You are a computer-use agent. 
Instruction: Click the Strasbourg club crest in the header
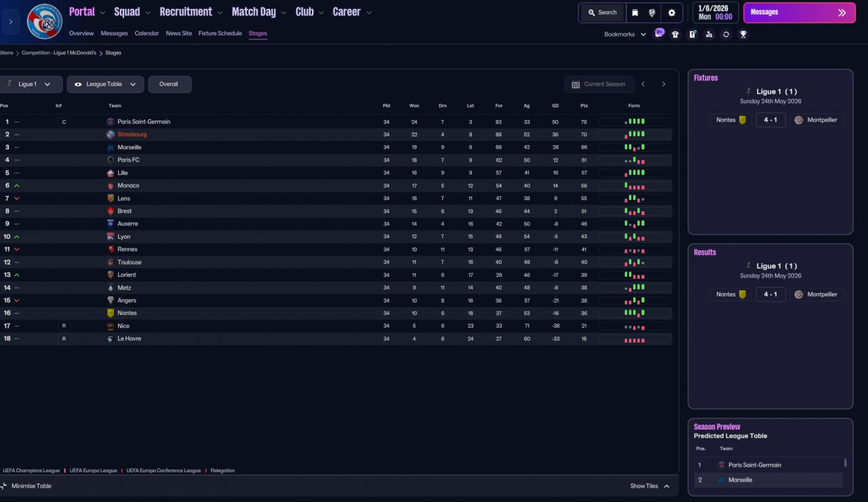point(45,21)
